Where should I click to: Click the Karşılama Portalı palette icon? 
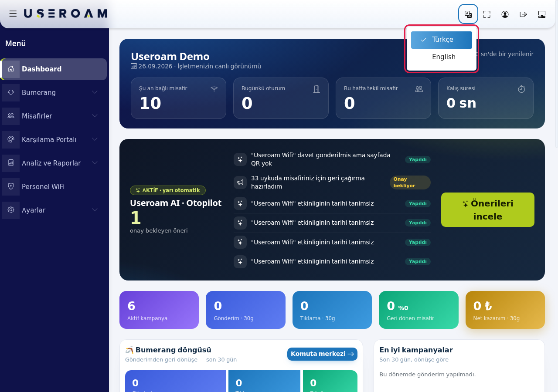tap(11, 139)
